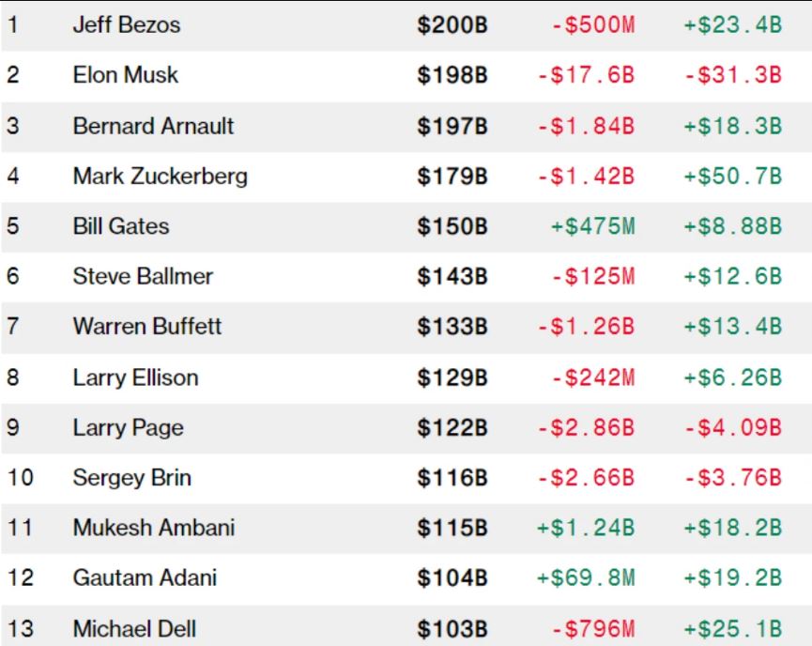The image size is (812, 646).
Task: Select Bernard Arnault in the list
Action: click(x=153, y=126)
